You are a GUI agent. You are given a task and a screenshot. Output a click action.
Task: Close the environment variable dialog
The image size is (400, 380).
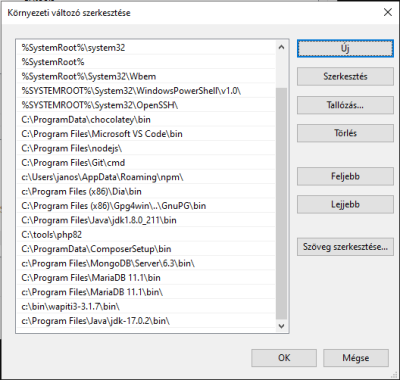click(x=388, y=13)
